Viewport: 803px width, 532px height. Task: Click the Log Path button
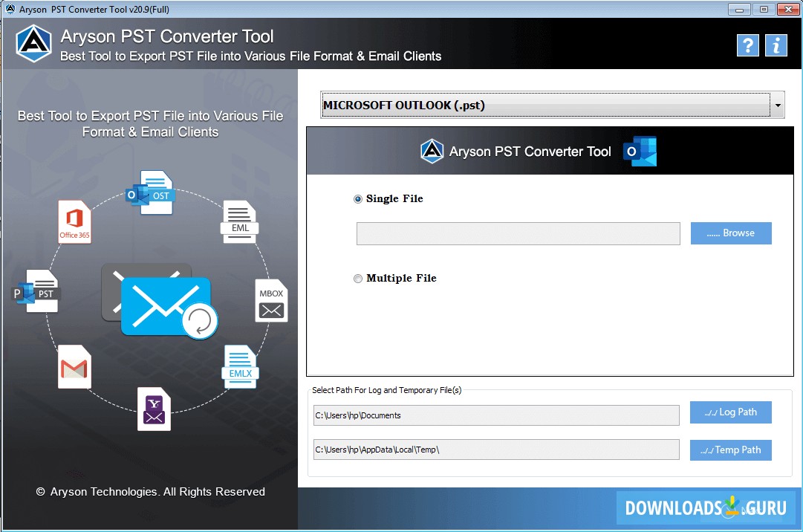730,412
